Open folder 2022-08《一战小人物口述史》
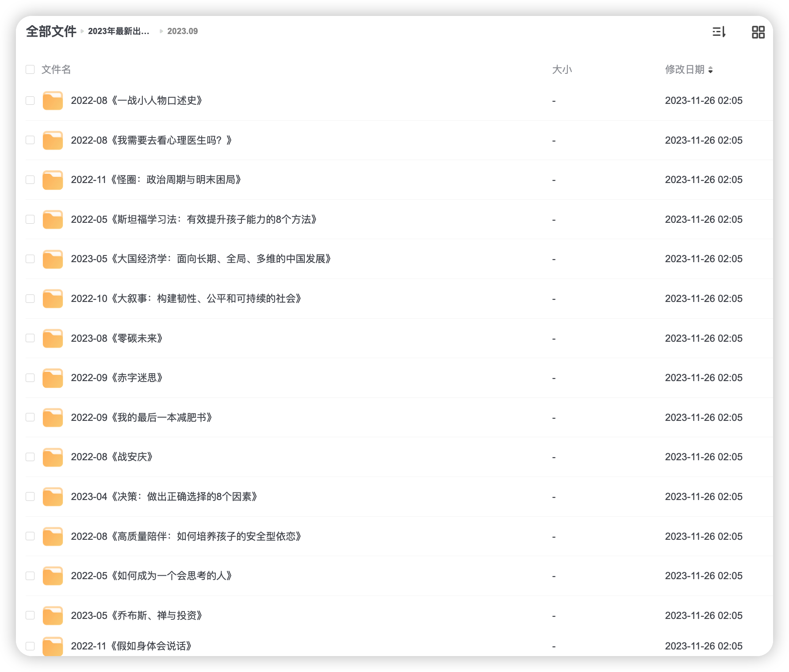The image size is (789, 672). coord(137,100)
